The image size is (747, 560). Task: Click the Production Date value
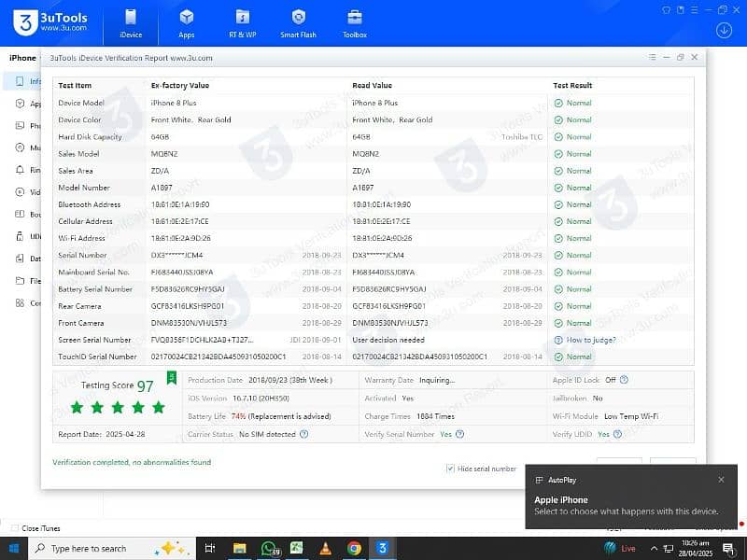tap(290, 380)
